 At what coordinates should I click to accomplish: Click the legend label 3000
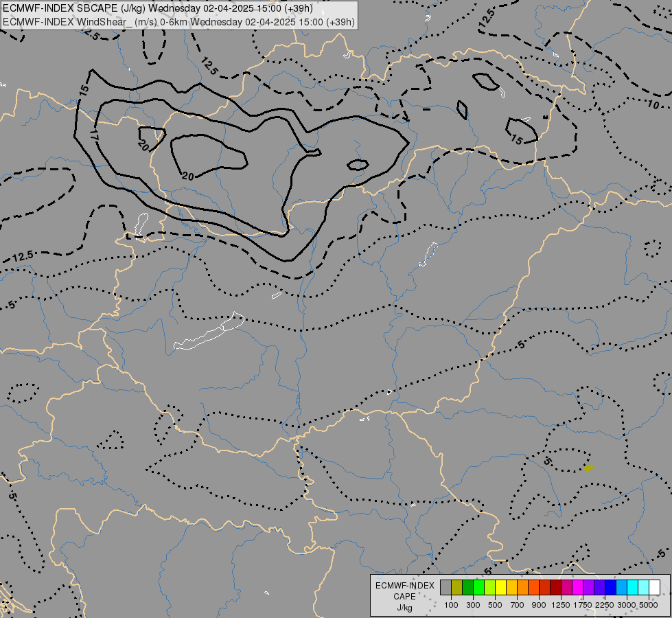click(x=627, y=605)
